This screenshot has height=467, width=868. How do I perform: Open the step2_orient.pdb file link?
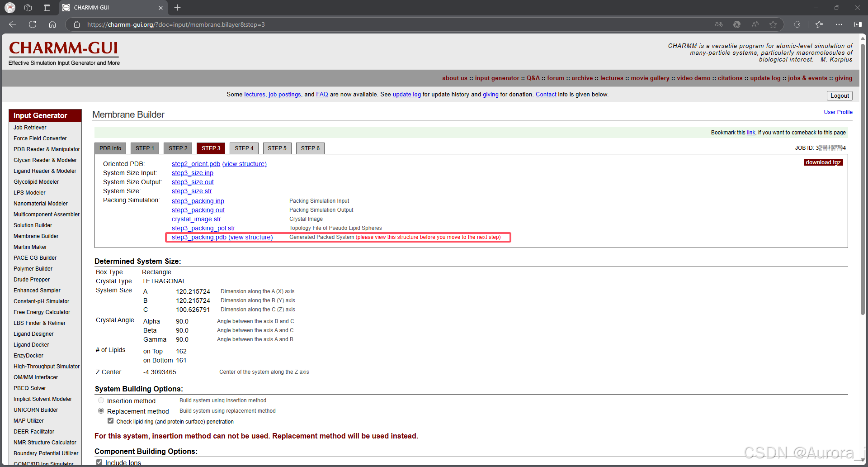tap(196, 164)
